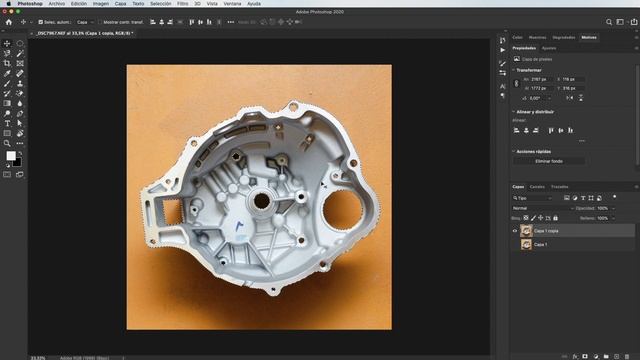Switch to the Ajustes tab
The image size is (640, 360).
click(x=549, y=48)
